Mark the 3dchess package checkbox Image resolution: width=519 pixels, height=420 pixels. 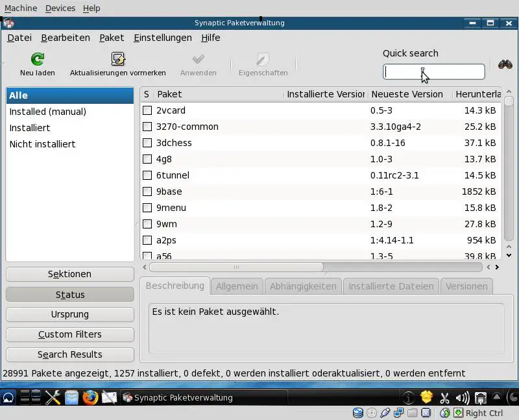click(x=147, y=143)
